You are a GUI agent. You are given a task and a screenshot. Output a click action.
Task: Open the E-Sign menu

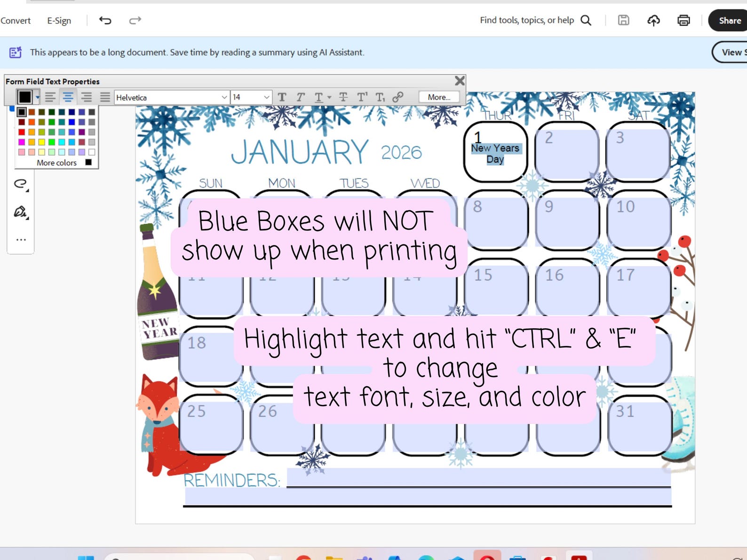tap(59, 21)
